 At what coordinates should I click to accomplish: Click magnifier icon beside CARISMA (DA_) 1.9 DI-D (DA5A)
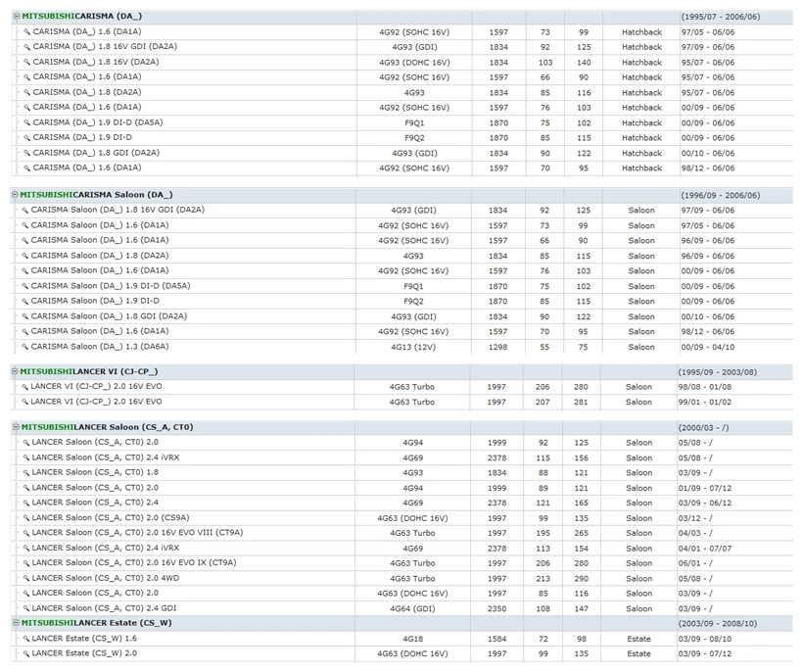26,122
